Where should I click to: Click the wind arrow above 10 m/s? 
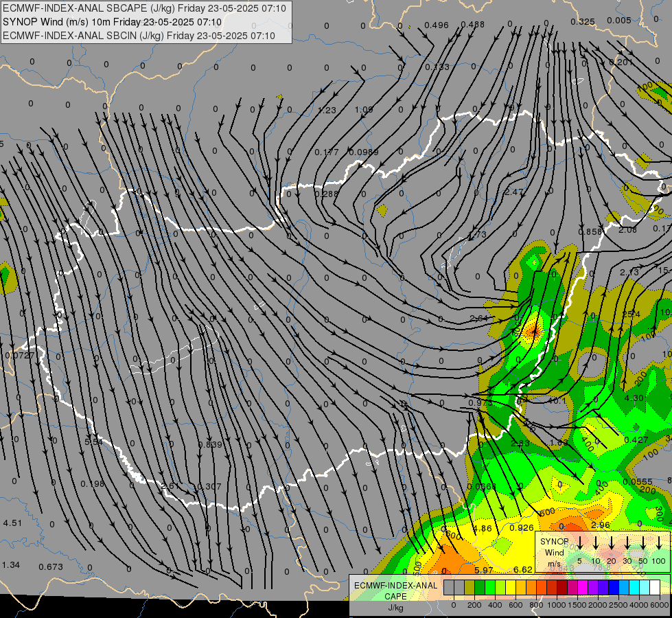click(595, 543)
